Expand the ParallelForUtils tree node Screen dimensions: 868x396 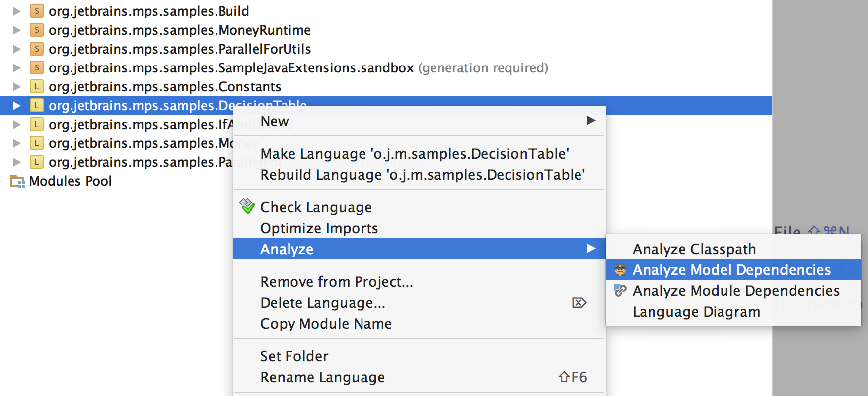coord(16,49)
